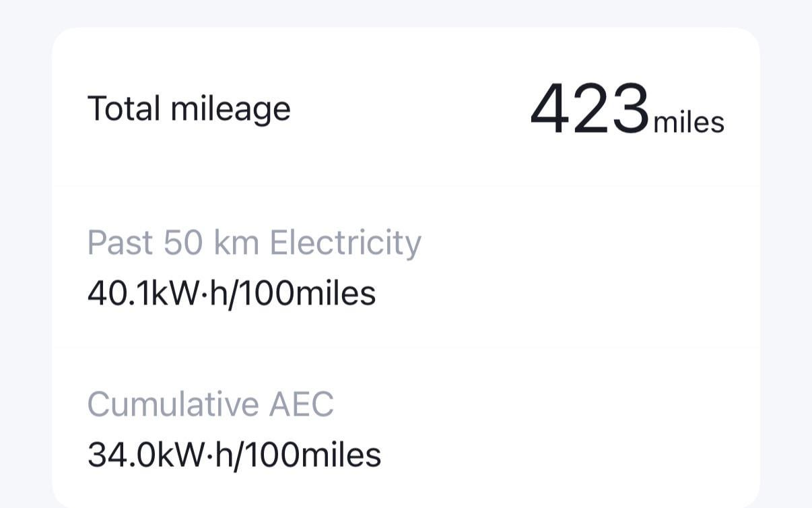
Task: Click the Total mileage label
Action: coord(189,109)
